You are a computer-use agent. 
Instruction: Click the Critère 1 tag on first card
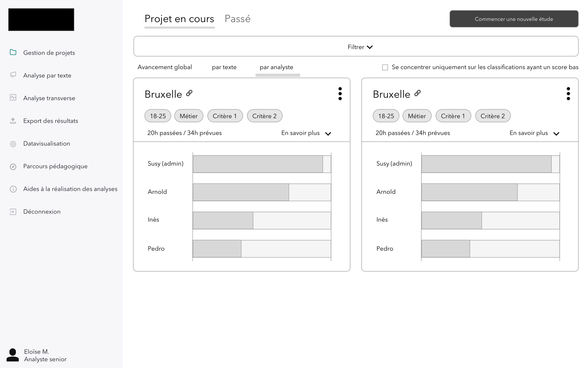click(x=225, y=116)
